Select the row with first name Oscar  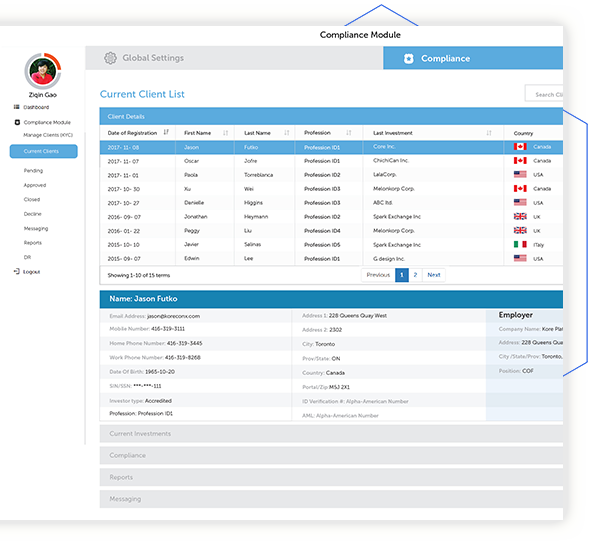click(331, 161)
